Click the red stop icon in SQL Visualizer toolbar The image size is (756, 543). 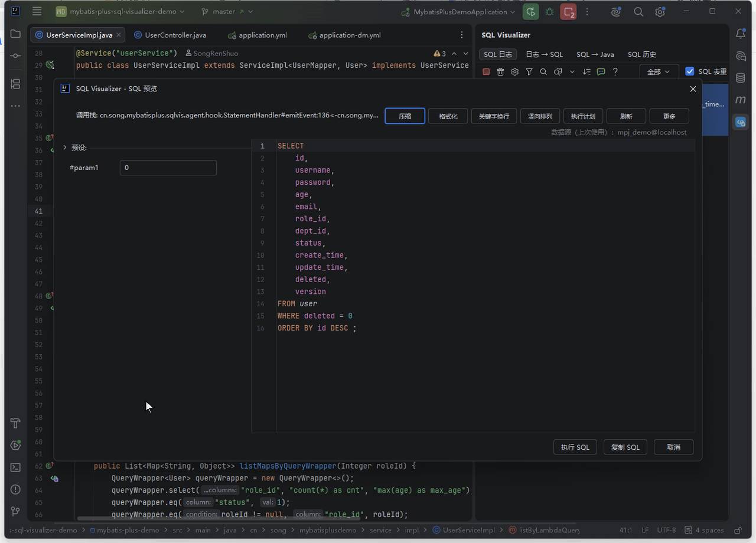click(x=486, y=72)
